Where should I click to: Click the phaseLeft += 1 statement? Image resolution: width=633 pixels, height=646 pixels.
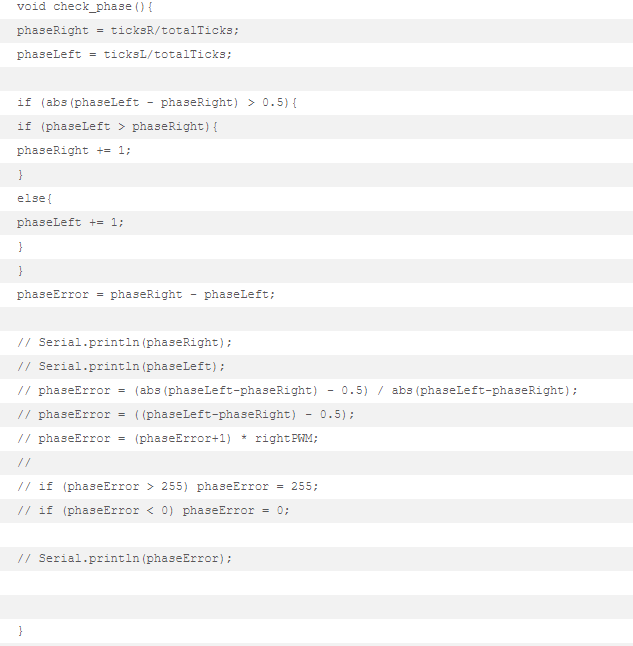(70, 222)
